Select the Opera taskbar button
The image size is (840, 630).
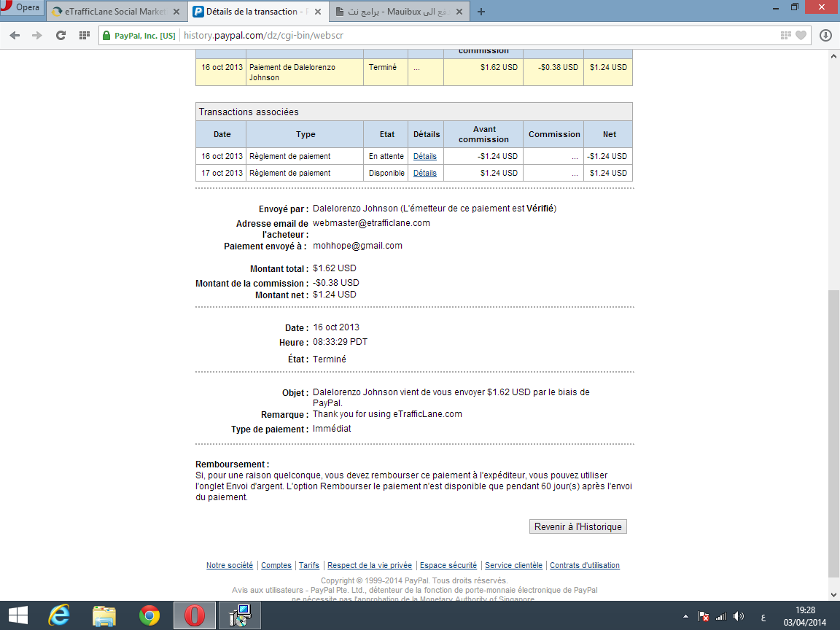(x=195, y=615)
